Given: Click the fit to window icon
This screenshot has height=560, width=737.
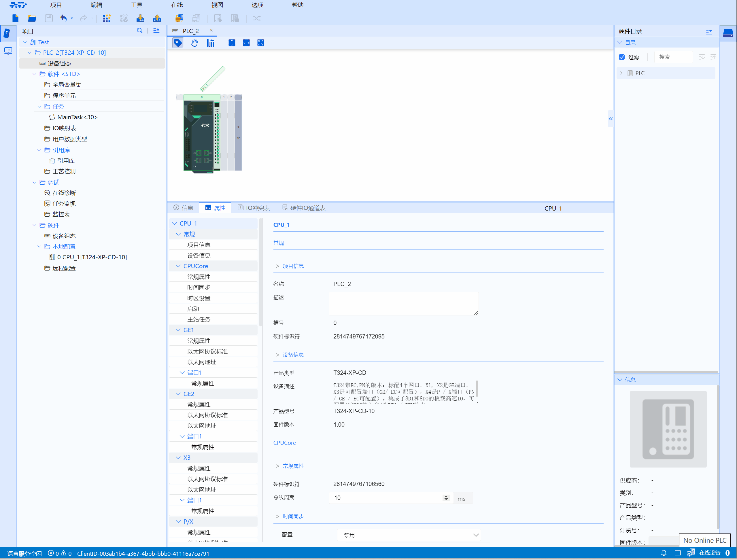Looking at the screenshot, I should pos(261,43).
